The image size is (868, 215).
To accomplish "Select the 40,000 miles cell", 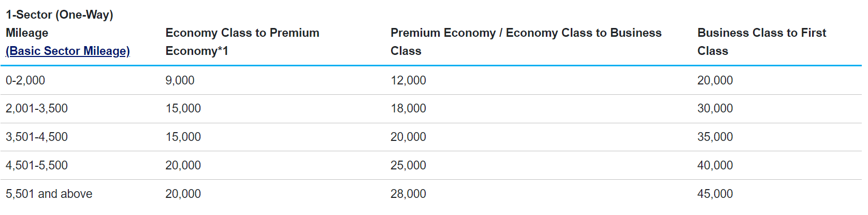I will [715, 165].
